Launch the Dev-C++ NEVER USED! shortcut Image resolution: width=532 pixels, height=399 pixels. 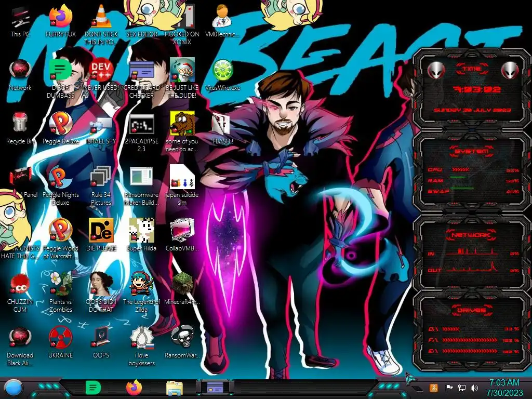(x=101, y=75)
